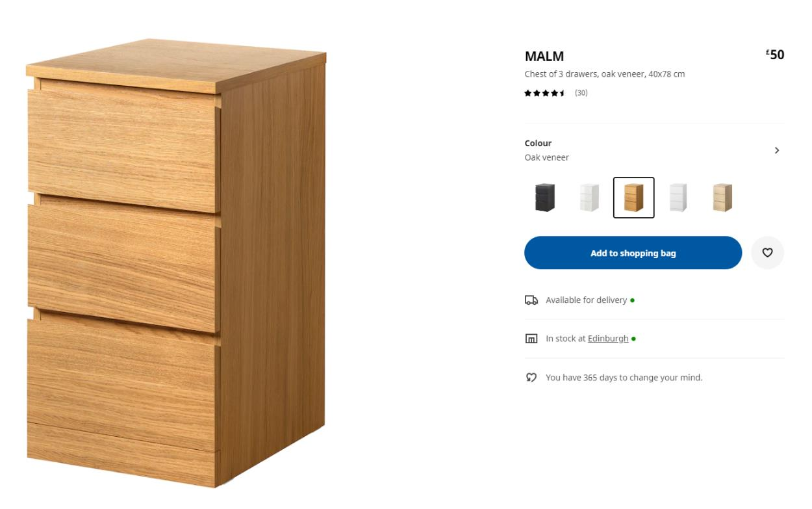Click Add to shopping bag button

click(x=633, y=253)
